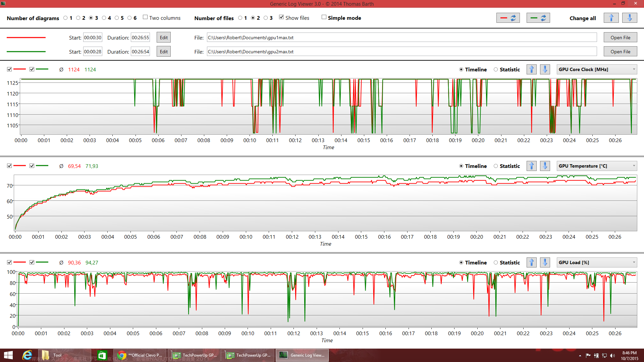Viewport: 644px width, 362px height.
Task: Launch Internet Explorer from taskbar
Action: pos(27,355)
